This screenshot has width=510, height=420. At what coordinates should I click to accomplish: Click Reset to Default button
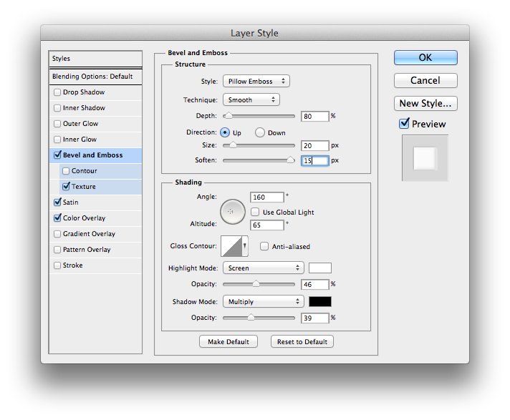coord(302,341)
